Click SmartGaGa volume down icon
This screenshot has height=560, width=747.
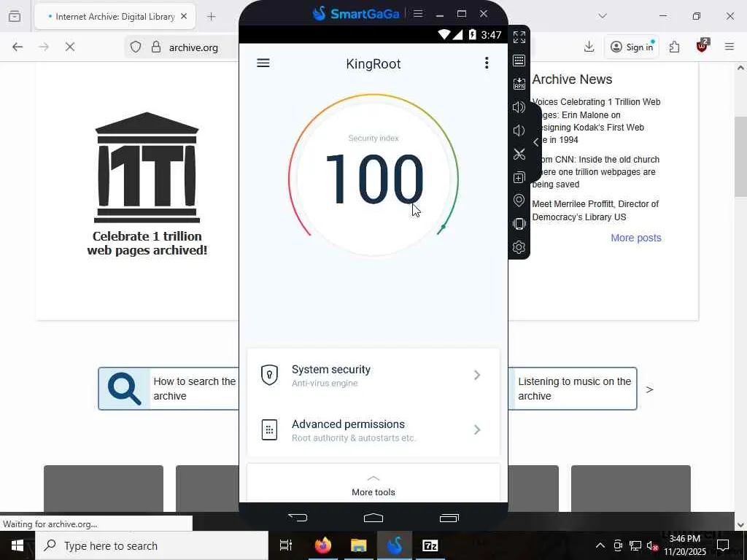pyautogui.click(x=519, y=131)
